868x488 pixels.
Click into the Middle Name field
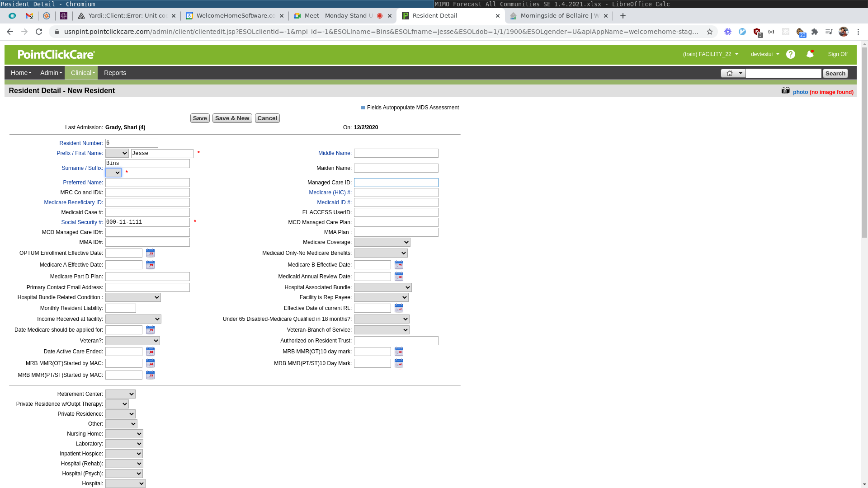(396, 154)
